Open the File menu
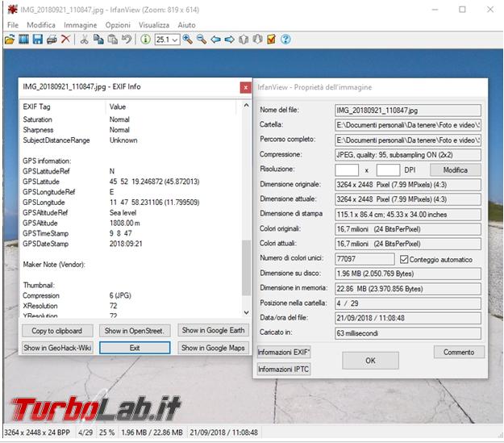This screenshot has width=504, height=443. click(x=13, y=25)
